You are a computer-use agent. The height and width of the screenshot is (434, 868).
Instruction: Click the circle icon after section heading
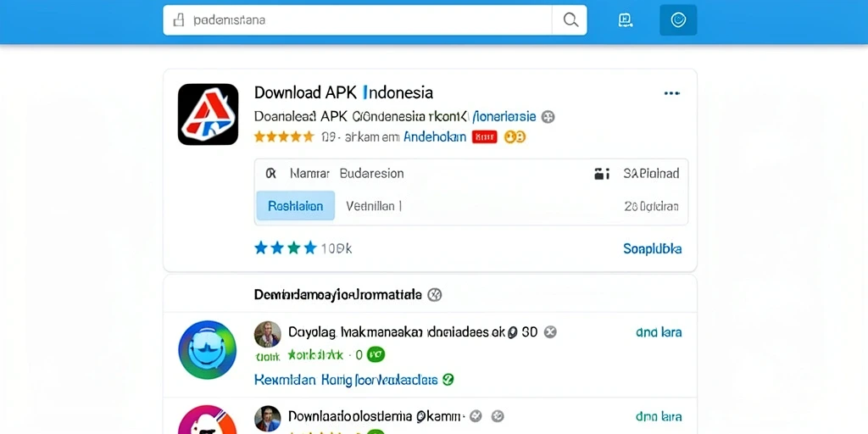435,295
